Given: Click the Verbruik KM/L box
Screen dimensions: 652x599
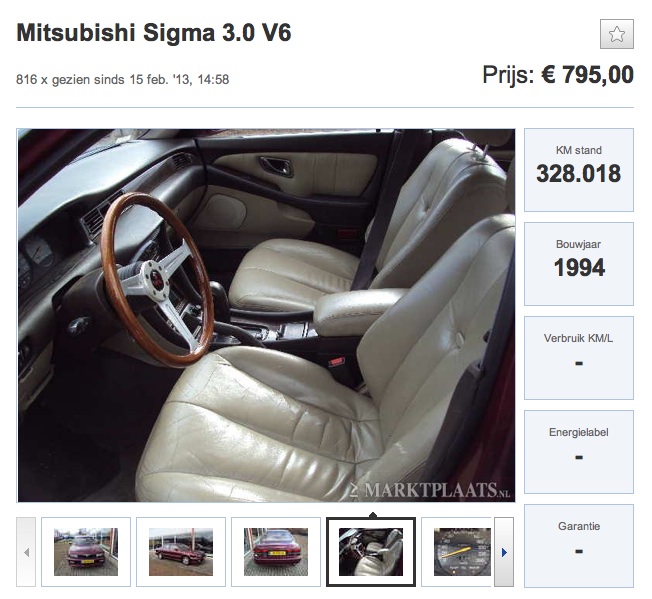Looking at the screenshot, I should [x=579, y=357].
